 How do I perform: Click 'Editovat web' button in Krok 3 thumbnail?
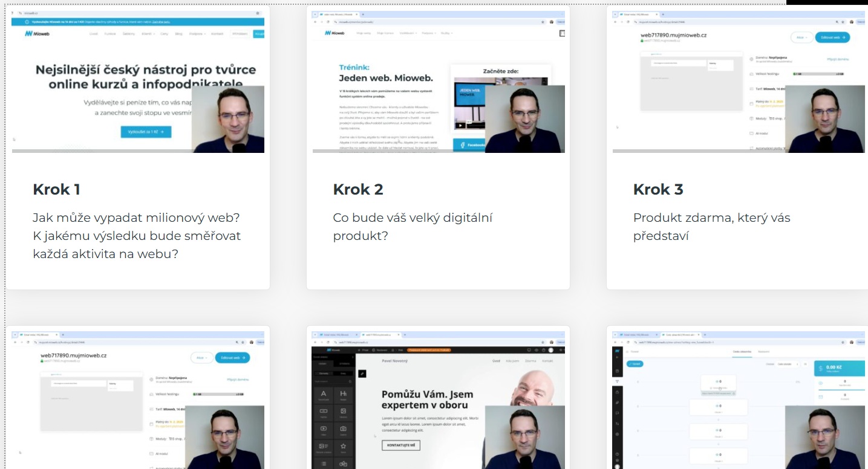coord(832,37)
